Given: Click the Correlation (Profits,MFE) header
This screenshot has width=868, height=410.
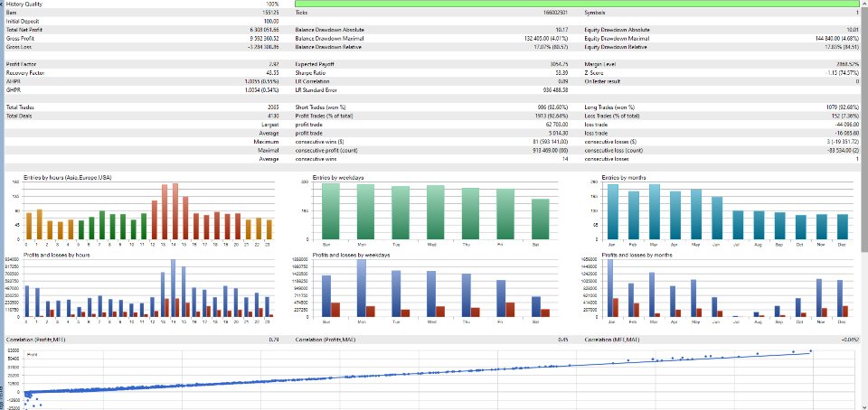Looking at the screenshot, I should pos(40,340).
